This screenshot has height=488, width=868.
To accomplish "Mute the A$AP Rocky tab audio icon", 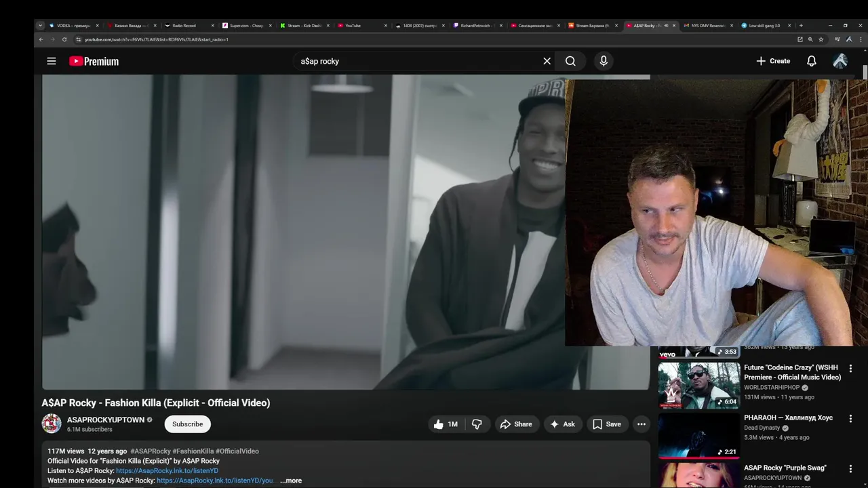I will click(x=666, y=26).
